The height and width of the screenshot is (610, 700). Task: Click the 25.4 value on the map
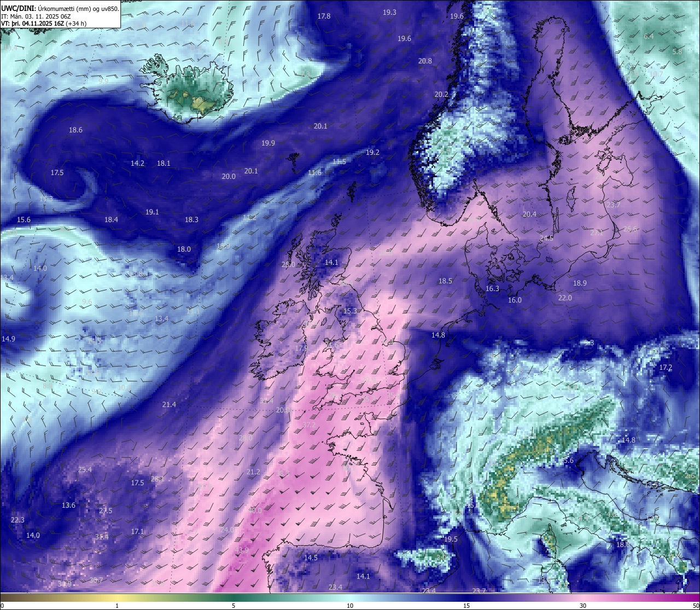pos(85,470)
